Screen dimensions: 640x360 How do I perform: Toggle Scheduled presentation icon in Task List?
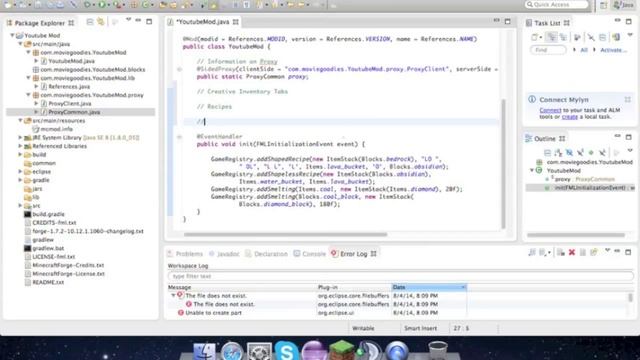point(563,38)
